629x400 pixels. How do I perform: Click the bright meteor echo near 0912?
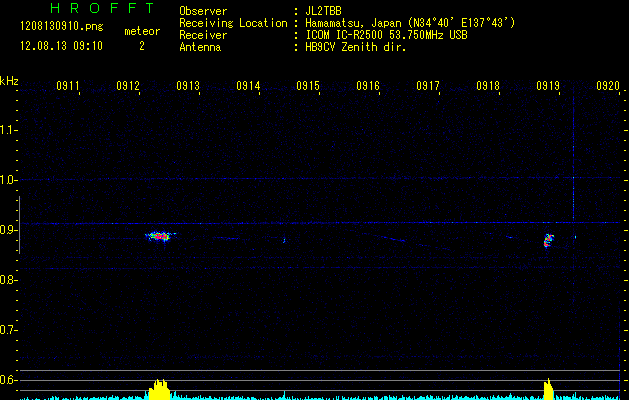click(x=159, y=236)
